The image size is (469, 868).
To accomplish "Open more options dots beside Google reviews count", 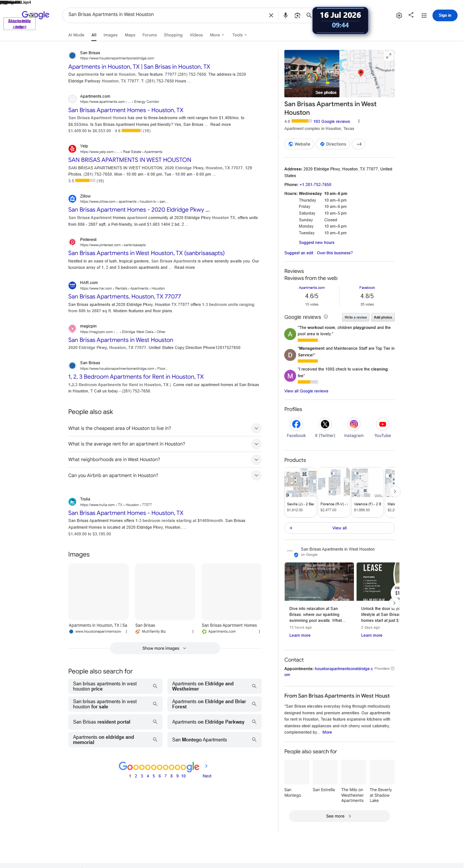I will click(x=359, y=121).
